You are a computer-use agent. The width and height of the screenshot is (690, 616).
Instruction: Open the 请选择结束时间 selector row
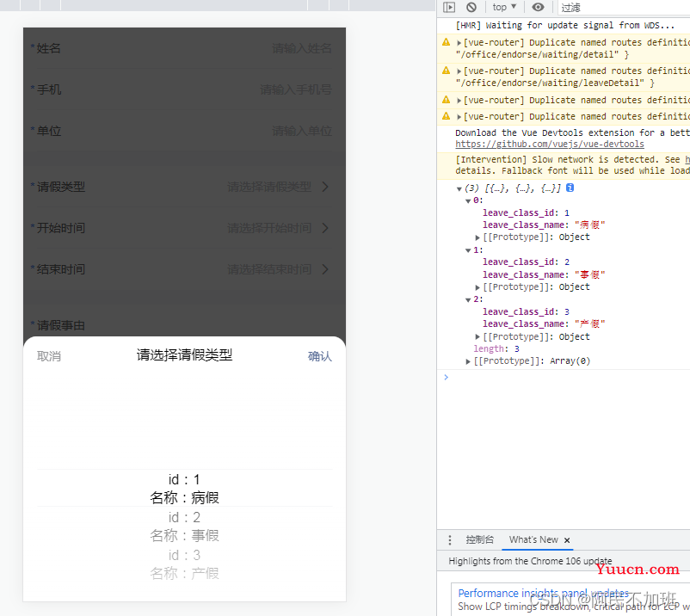(184, 270)
